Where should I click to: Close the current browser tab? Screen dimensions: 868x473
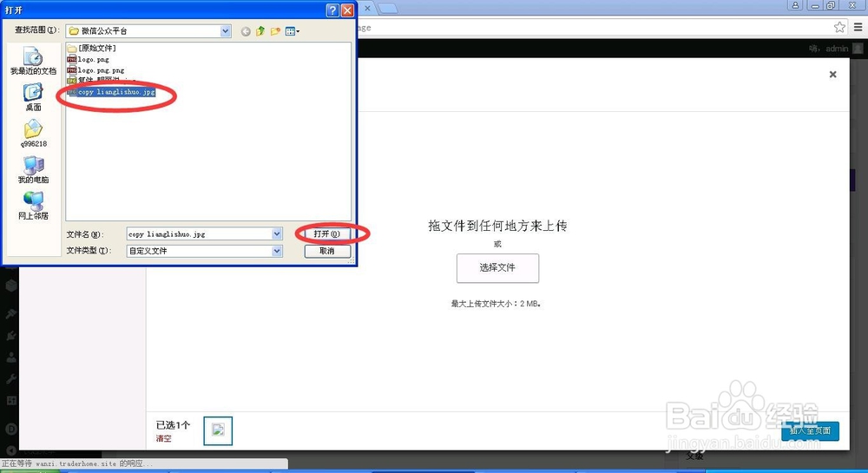(367, 8)
